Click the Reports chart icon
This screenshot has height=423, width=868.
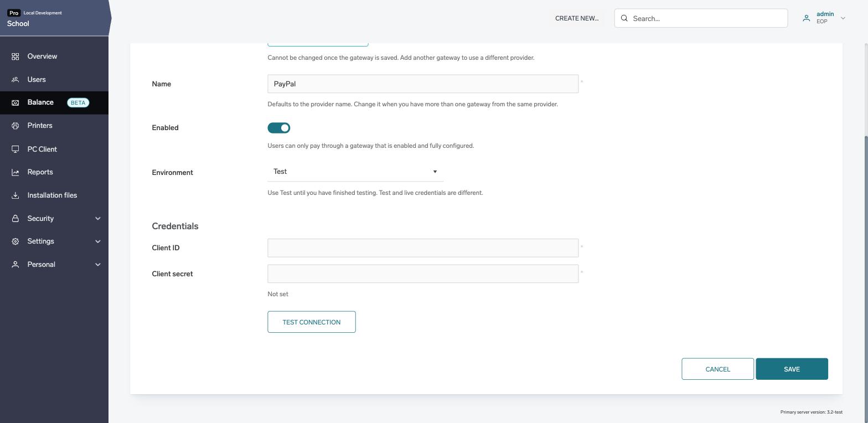point(15,172)
